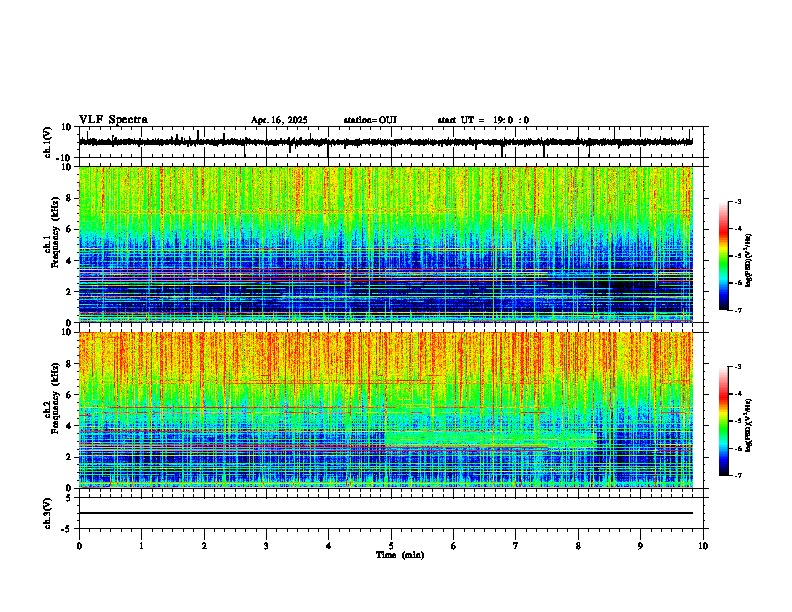Click the "4" kHz tick on ch.2 spectrogram
The width and height of the screenshot is (792, 612).
point(69,426)
